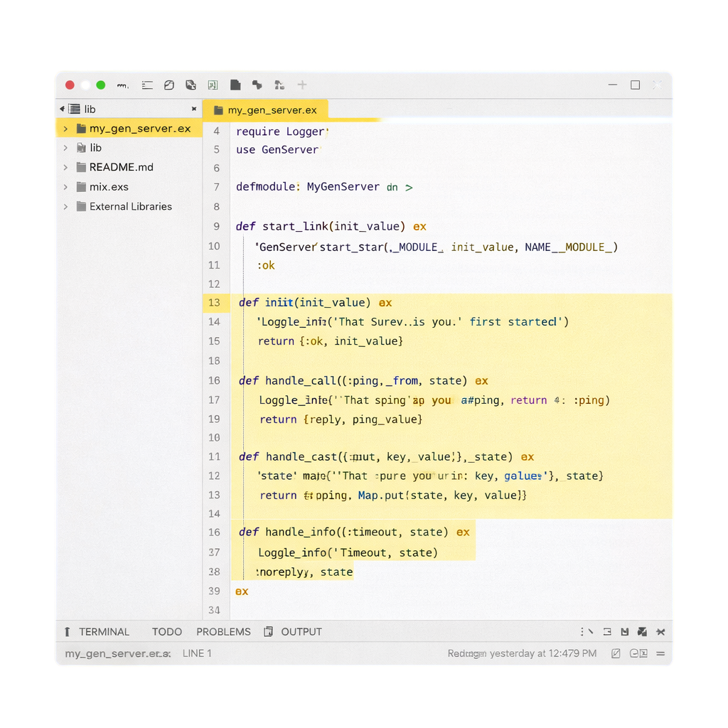Image resolution: width=728 pixels, height=728 pixels.
Task: Click the branch arrows icon in the toolbar
Action: point(257,85)
